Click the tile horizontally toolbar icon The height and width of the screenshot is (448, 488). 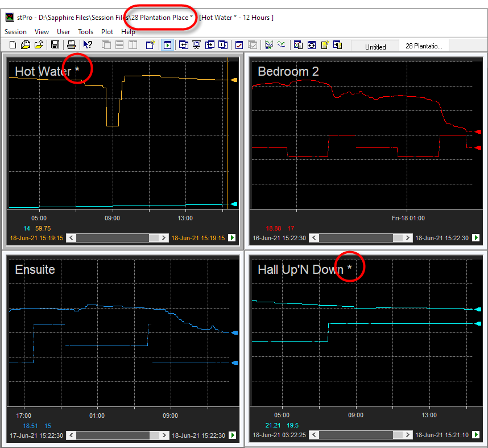coord(119,45)
